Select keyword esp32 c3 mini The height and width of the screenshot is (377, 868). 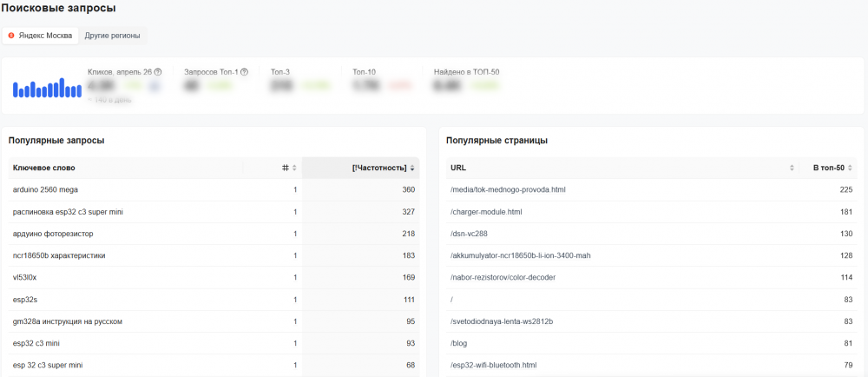tap(36, 343)
